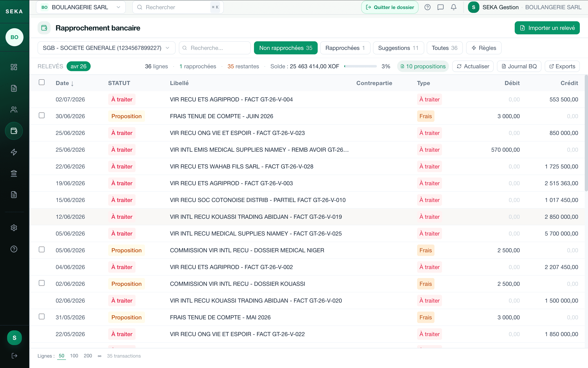Click the Crédit column header
The height and width of the screenshot is (368, 588).
569,83
